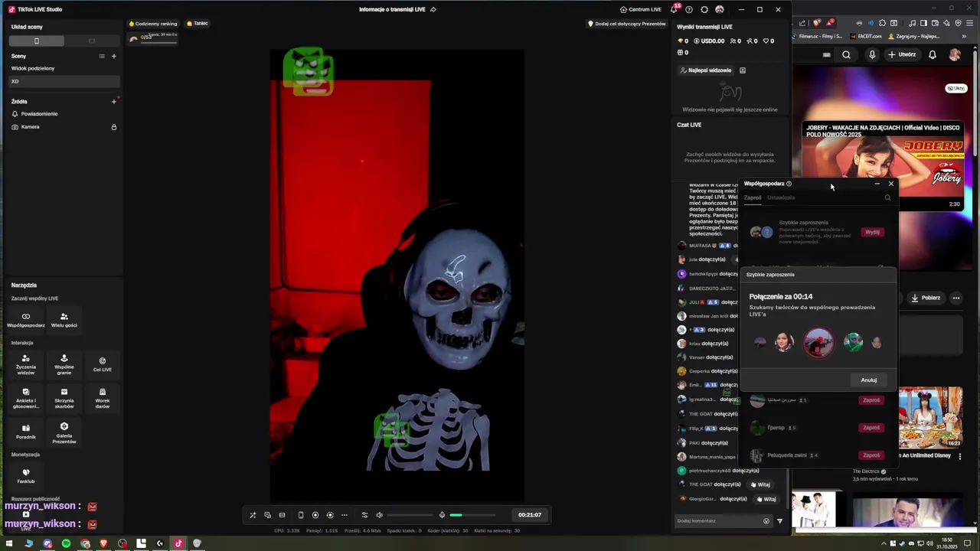
Task: Select portrait phone scene layout
Action: point(37,41)
